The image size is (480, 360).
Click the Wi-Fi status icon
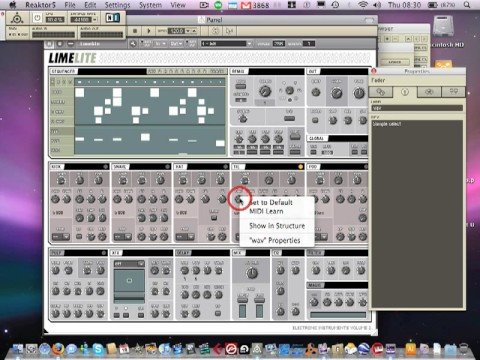click(363, 5)
